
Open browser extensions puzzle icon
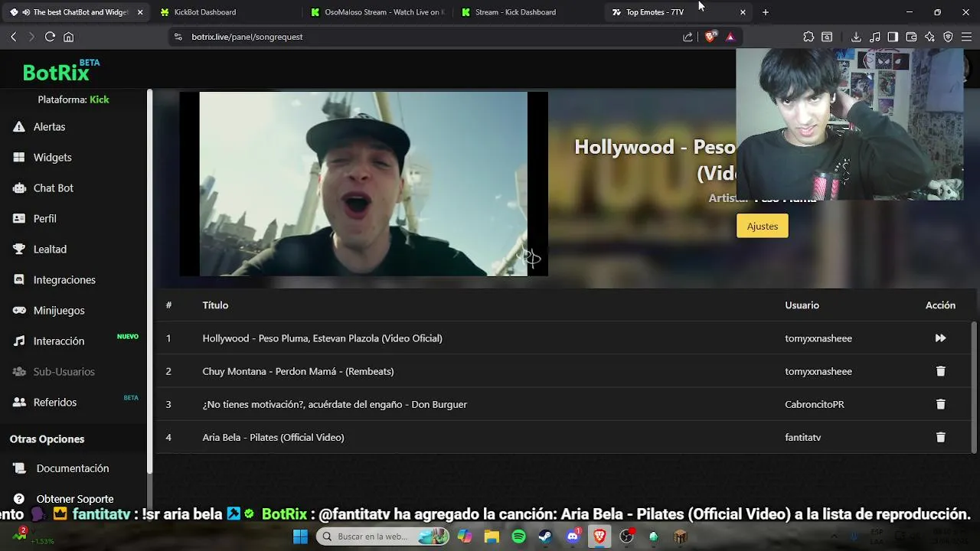click(808, 37)
